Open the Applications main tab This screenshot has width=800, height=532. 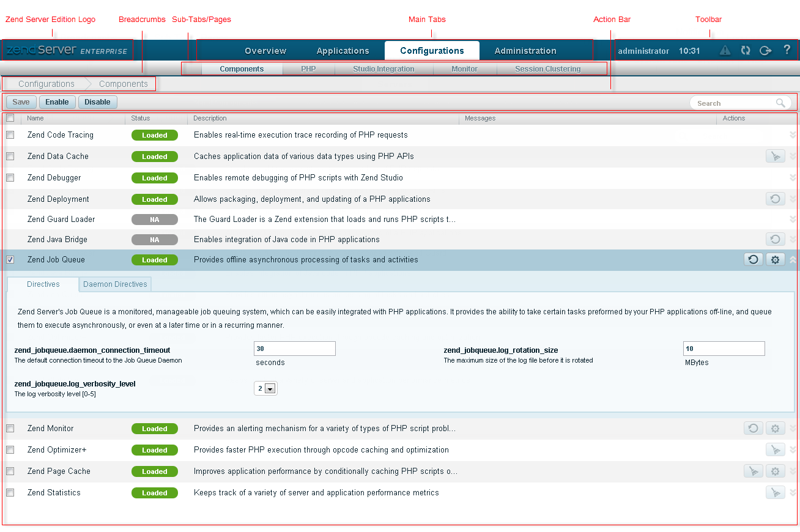(x=343, y=51)
